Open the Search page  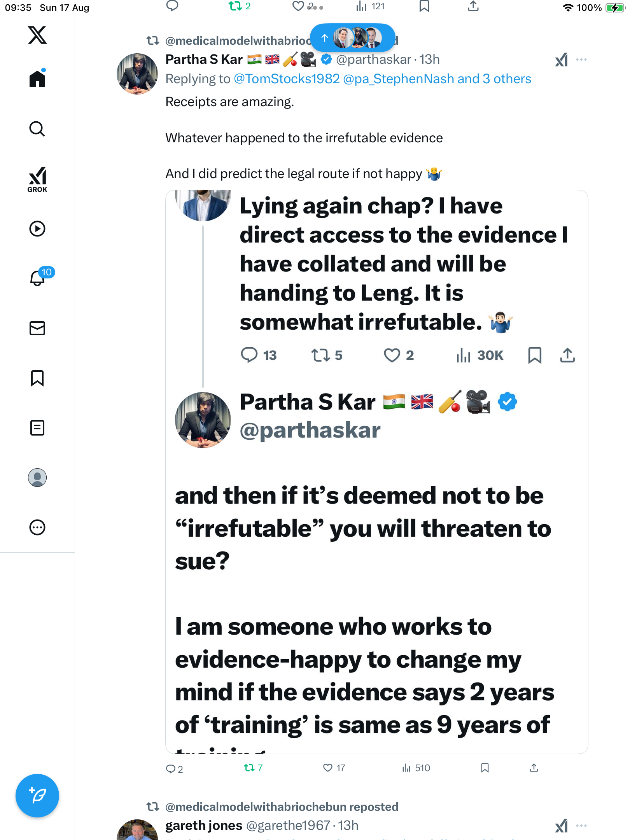click(x=37, y=129)
